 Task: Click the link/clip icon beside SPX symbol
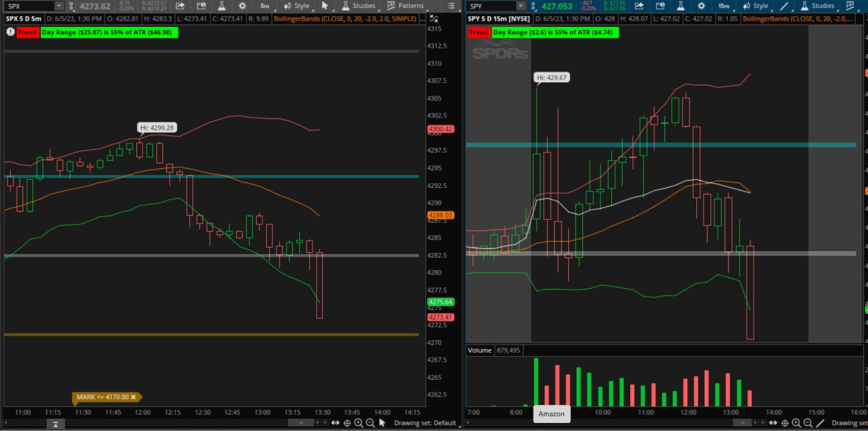point(71,6)
